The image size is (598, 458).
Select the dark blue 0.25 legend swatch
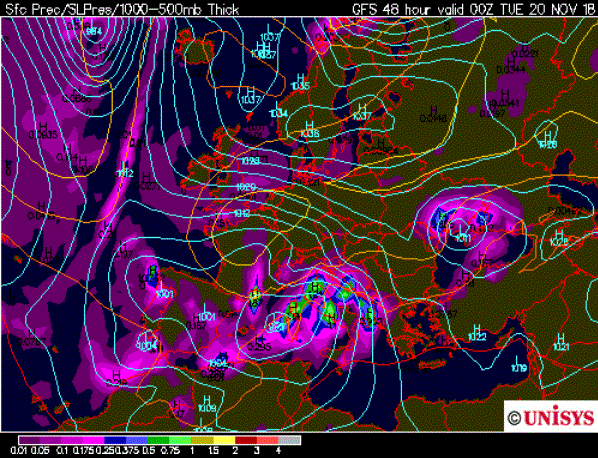coord(116,440)
